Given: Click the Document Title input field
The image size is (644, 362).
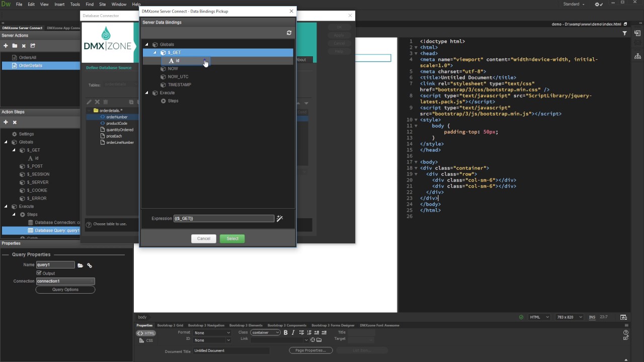Looking at the screenshot, I should coord(231,350).
